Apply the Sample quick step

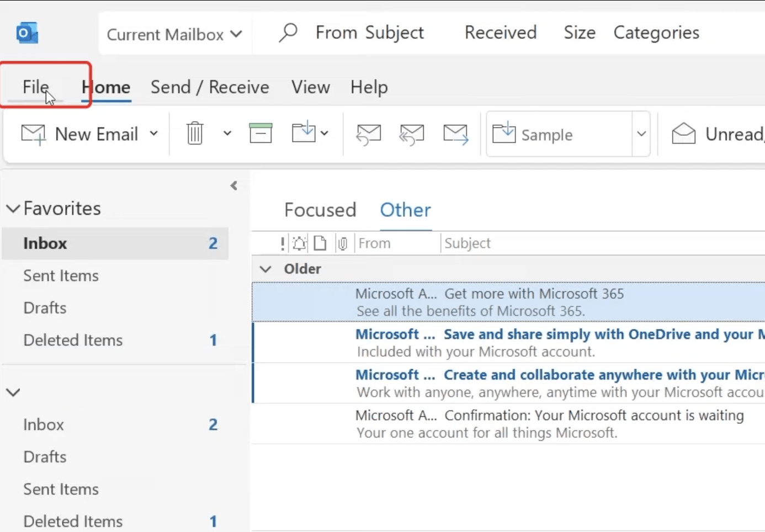(x=559, y=134)
